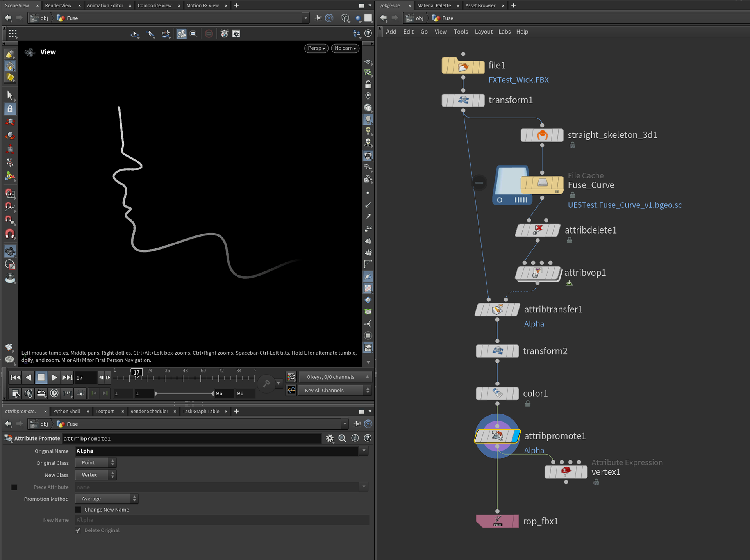Viewport: 750px width, 560px height.
Task: Click the viewport help question mark icon
Action: point(368,34)
